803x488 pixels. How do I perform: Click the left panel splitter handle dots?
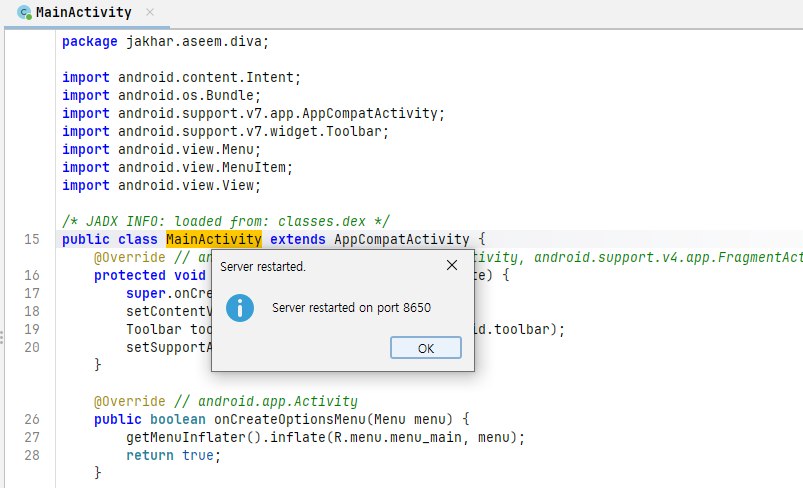(2, 337)
